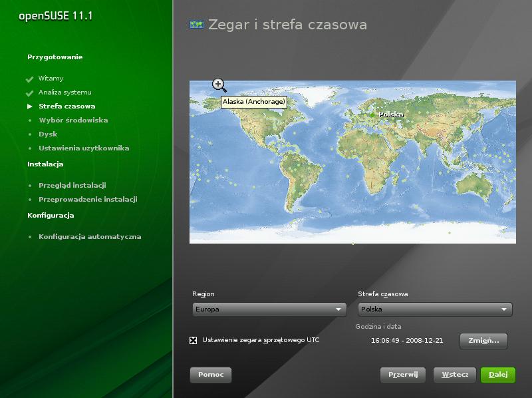Go back with the Wstecz button
This screenshot has width=532, height=398.
tap(455, 375)
